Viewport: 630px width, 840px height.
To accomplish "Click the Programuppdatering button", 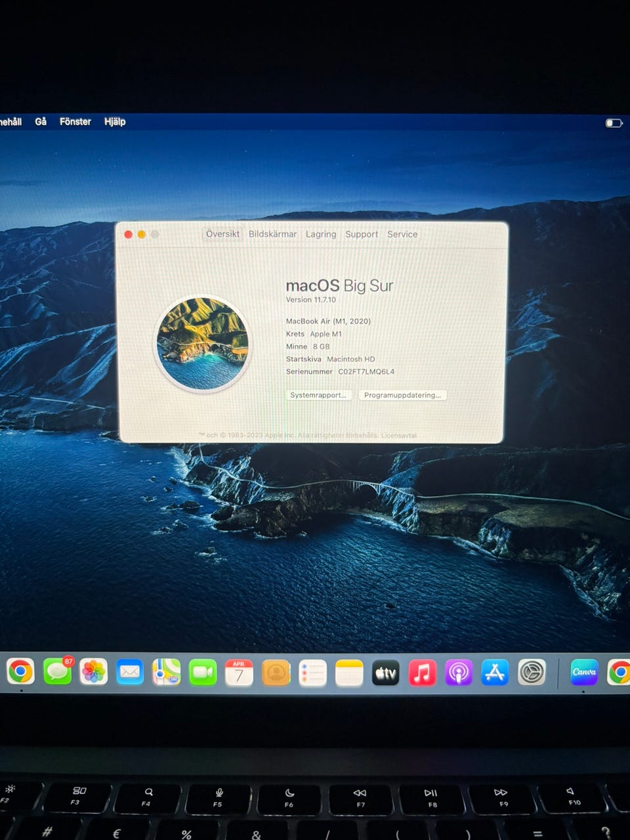I will tap(402, 395).
